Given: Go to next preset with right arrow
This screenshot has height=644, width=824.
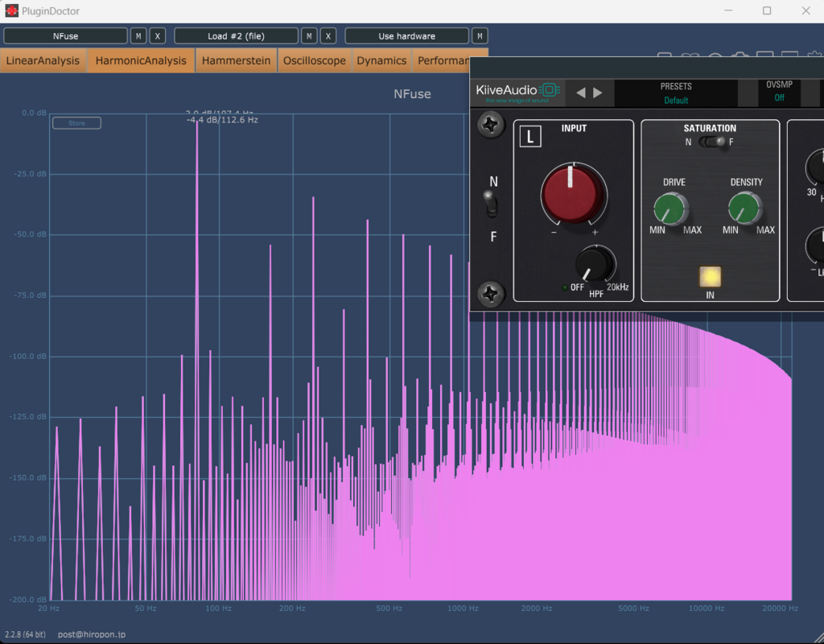Looking at the screenshot, I should pyautogui.click(x=598, y=93).
